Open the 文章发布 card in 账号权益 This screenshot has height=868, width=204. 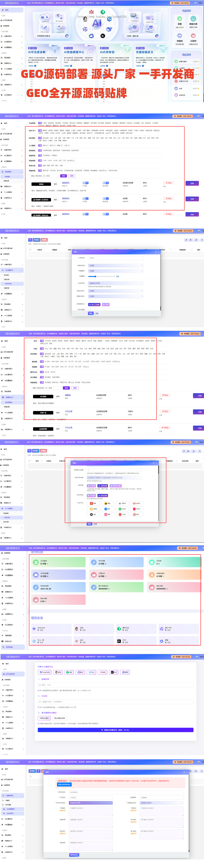(x=116, y=575)
